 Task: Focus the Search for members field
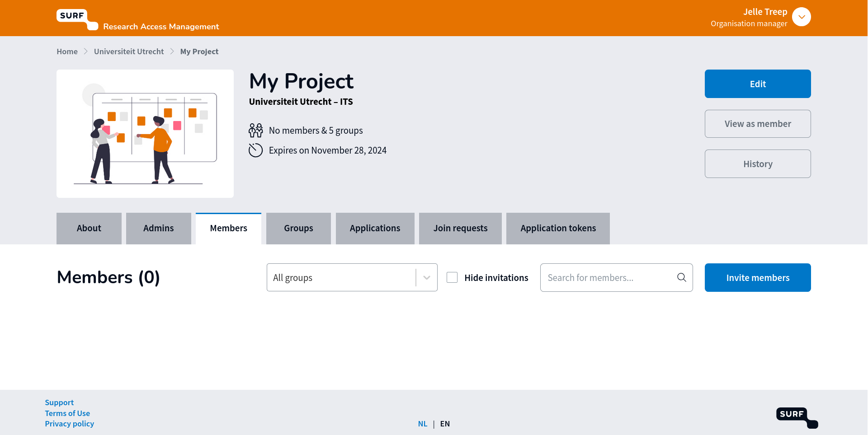click(608, 277)
